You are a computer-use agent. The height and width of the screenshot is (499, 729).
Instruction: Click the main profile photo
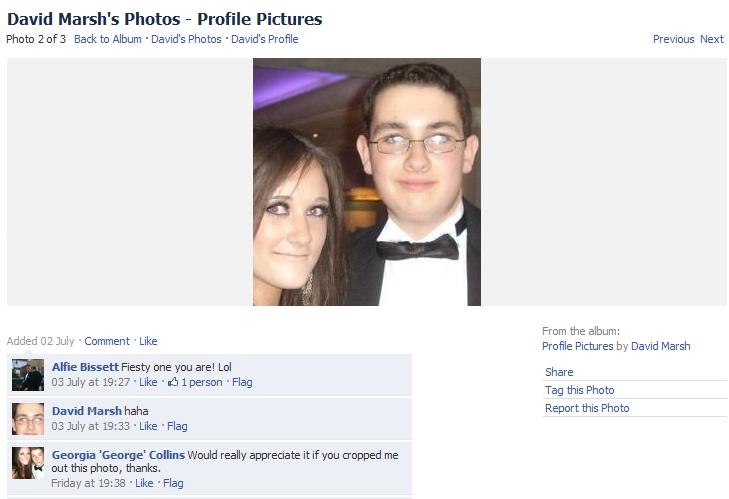pyautogui.click(x=367, y=182)
